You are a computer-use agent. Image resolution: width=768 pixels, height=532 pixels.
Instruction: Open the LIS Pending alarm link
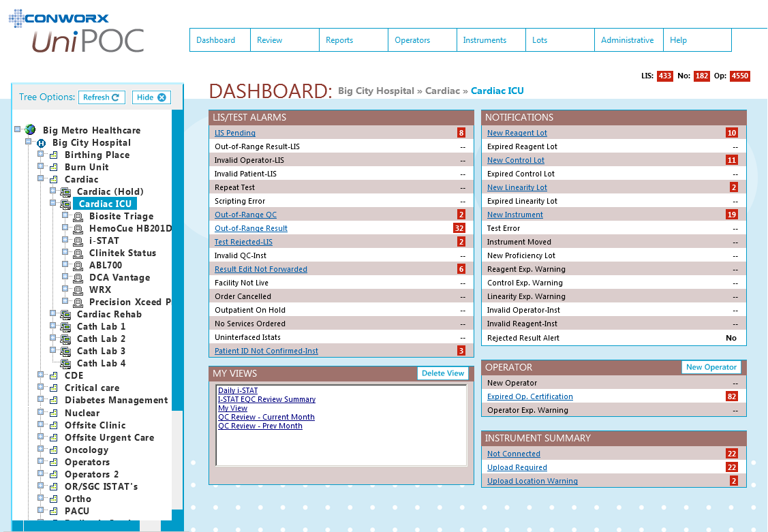(235, 133)
